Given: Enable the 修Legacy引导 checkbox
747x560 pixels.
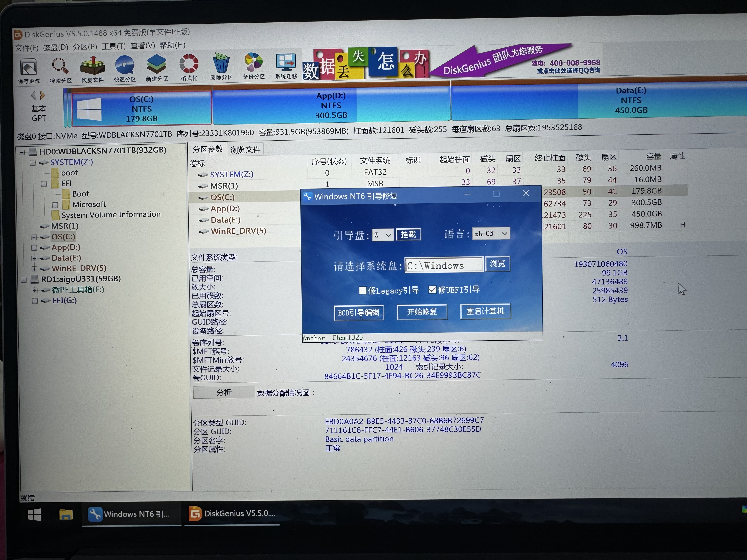Looking at the screenshot, I should coord(363,290).
